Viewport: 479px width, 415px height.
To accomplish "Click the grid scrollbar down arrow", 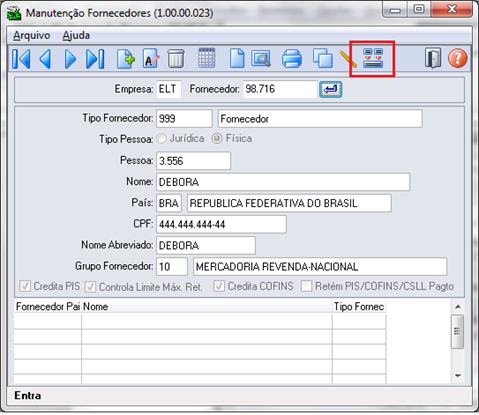I will 458,376.
